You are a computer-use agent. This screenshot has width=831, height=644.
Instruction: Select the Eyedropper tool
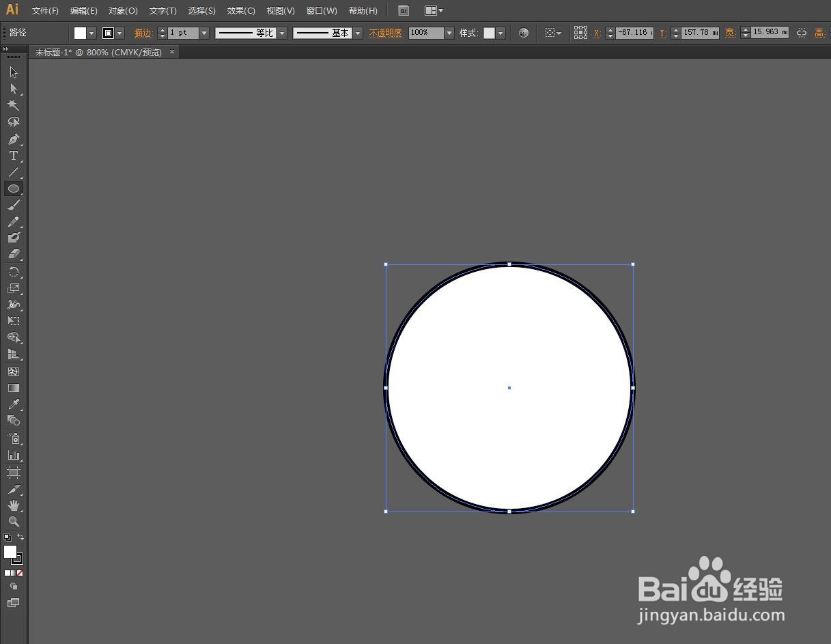[x=14, y=404]
